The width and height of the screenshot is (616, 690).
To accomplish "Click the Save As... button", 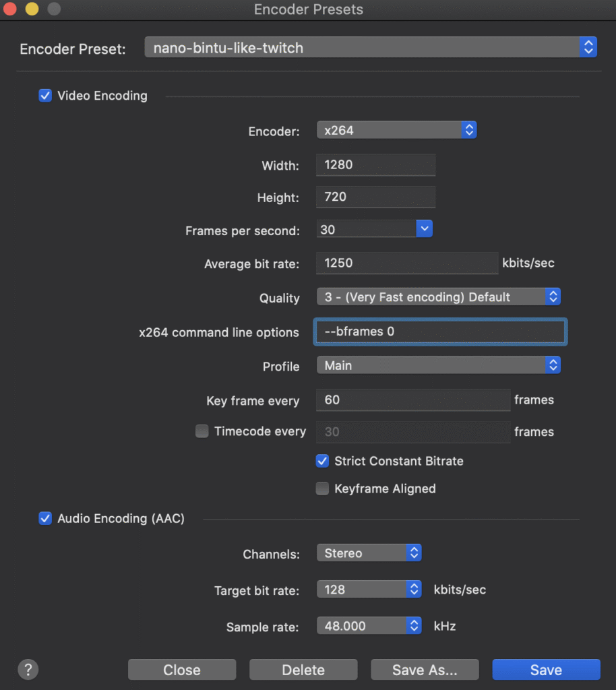I will coord(425,670).
